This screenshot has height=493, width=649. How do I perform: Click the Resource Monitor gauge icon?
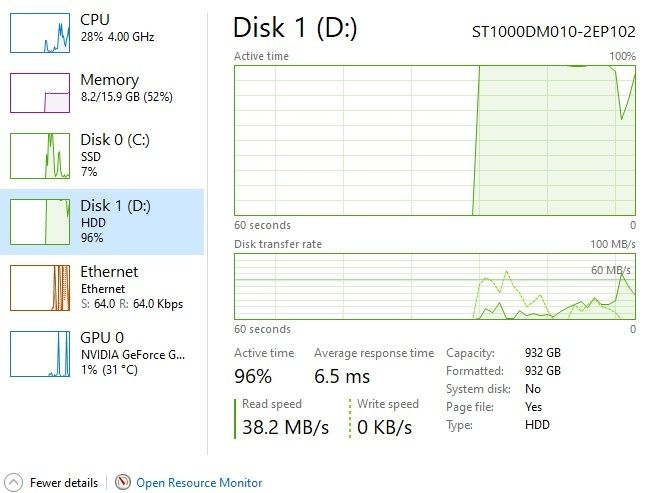[x=123, y=483]
